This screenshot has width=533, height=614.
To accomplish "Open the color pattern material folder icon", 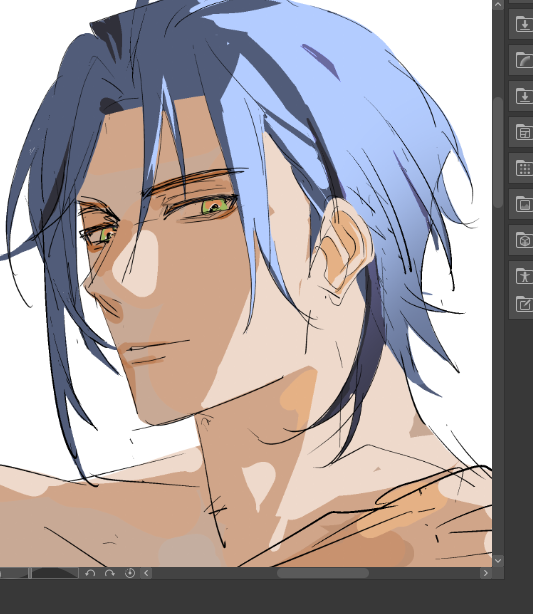I will tap(523, 60).
